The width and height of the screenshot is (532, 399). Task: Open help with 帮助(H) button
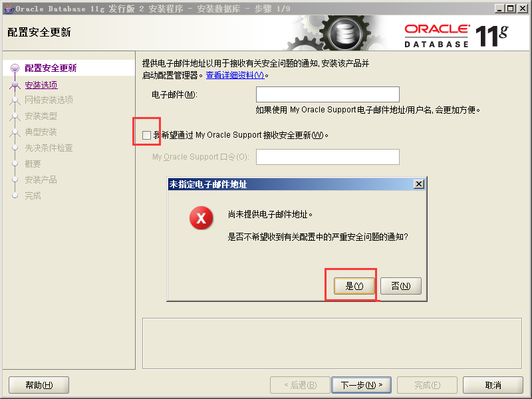click(39, 385)
